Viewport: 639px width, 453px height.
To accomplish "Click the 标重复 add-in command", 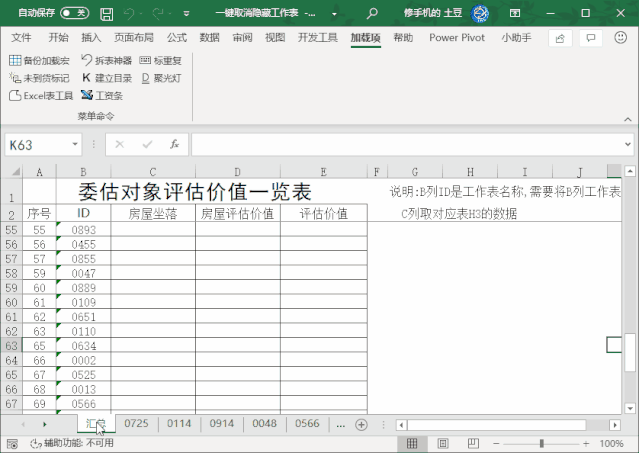I will [160, 61].
